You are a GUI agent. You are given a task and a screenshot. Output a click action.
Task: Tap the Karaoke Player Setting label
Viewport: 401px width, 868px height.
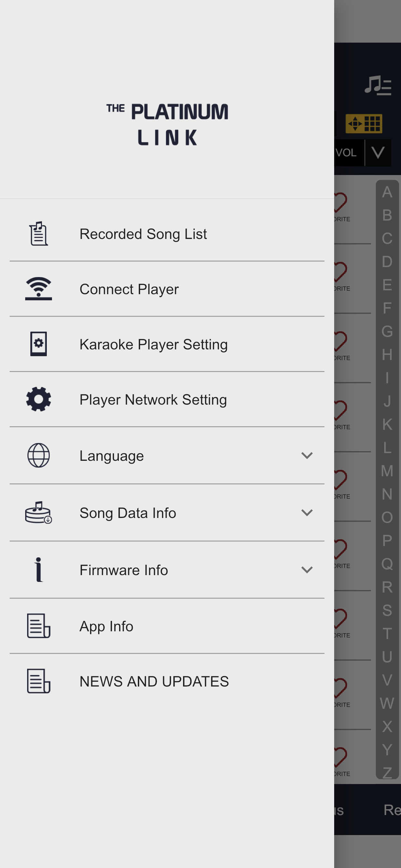click(x=154, y=344)
